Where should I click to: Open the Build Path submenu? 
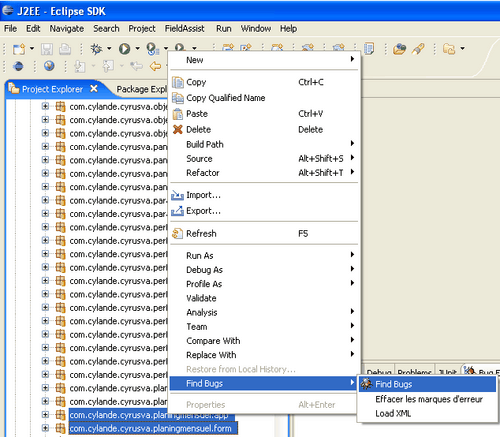pyautogui.click(x=264, y=144)
